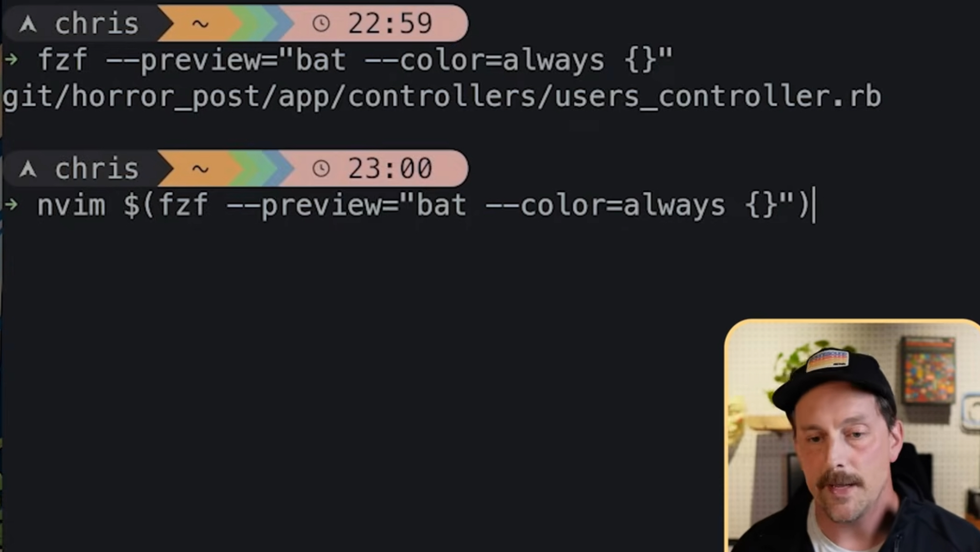Click the 22:59 timestamp in the prompt
This screenshot has width=980, height=552.
coord(390,24)
